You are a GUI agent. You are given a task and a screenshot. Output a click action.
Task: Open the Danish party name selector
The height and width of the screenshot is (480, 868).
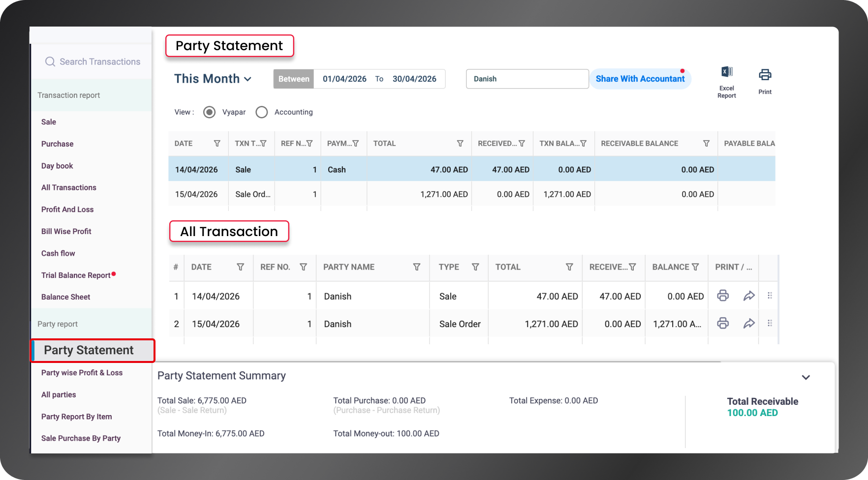click(527, 79)
